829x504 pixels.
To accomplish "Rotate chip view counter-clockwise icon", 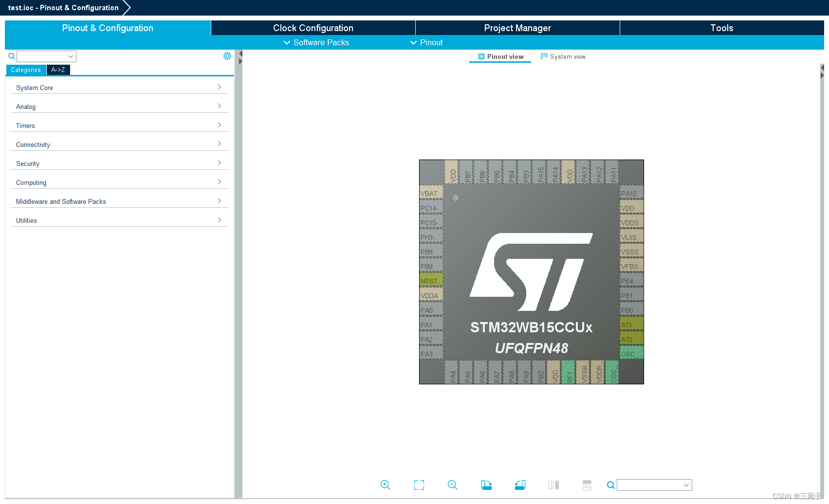I will click(520, 485).
